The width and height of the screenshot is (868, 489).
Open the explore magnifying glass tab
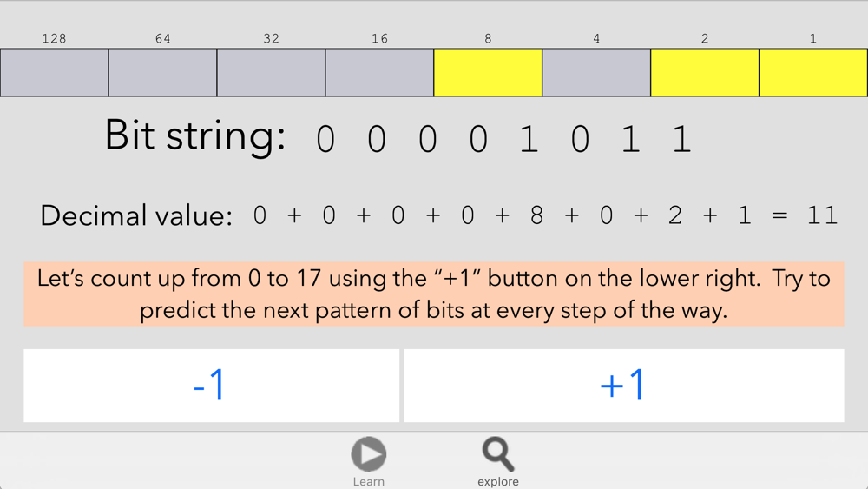tap(498, 454)
